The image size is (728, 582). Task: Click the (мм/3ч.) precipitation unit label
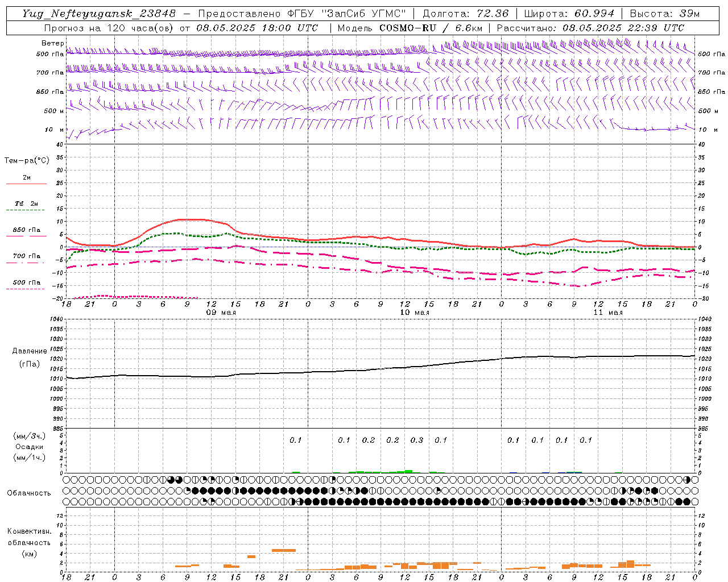[x=30, y=436]
